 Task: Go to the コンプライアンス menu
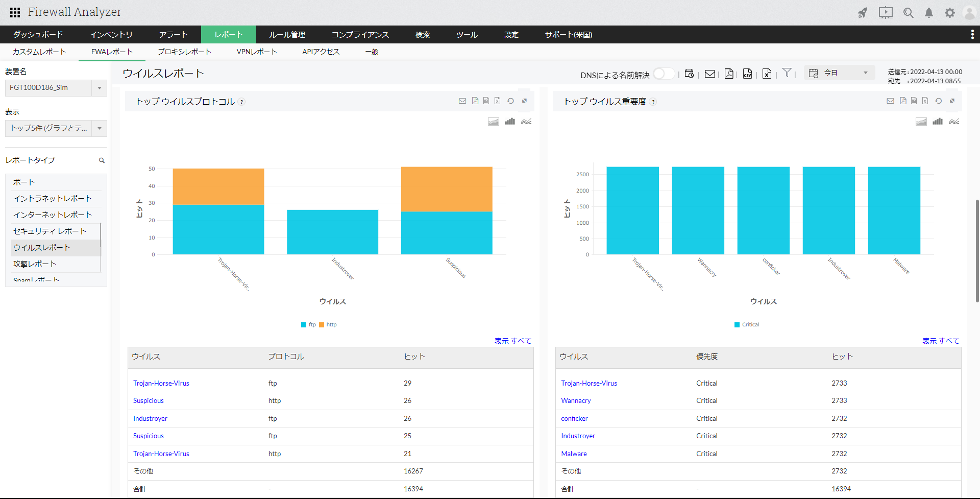tap(360, 35)
